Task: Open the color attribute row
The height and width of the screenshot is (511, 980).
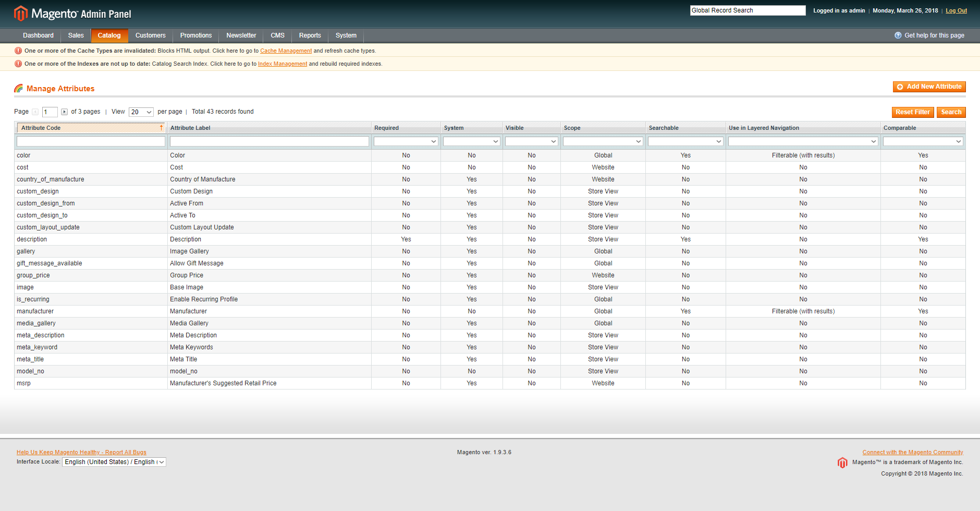Action: 490,155
